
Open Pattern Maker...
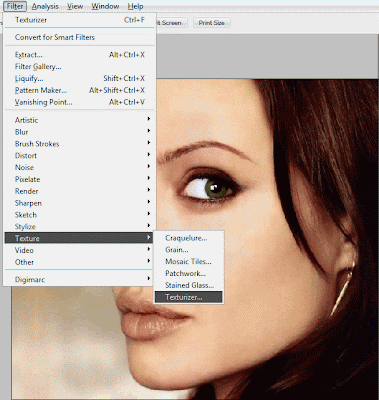[x=80, y=90]
